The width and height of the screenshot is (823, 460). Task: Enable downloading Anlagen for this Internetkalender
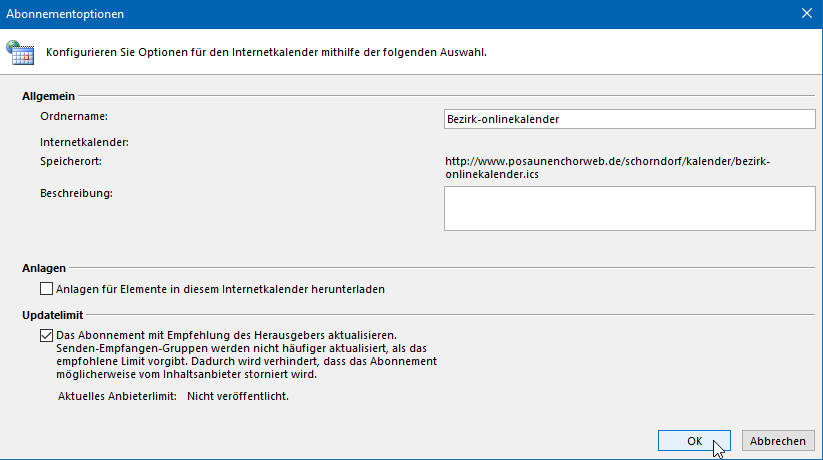point(46,289)
